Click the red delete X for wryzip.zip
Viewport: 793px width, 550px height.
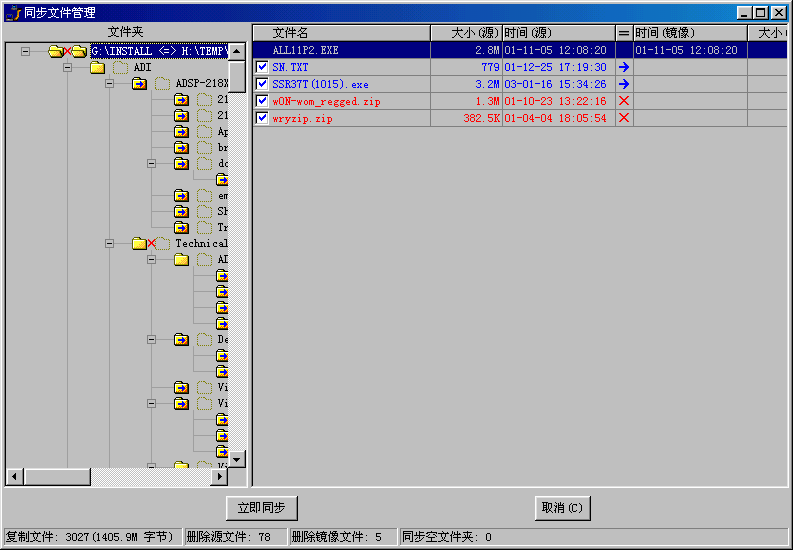[x=624, y=118]
